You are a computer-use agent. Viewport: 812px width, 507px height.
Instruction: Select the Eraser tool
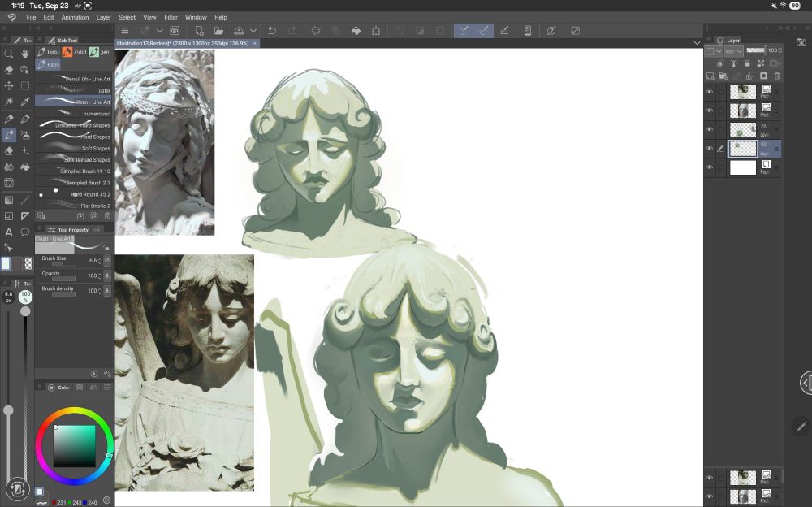tap(9, 150)
